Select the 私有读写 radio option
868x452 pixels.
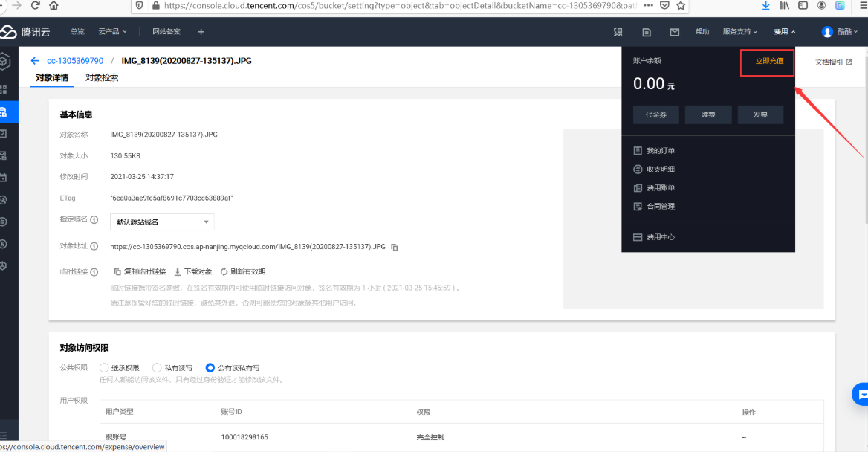click(x=157, y=368)
